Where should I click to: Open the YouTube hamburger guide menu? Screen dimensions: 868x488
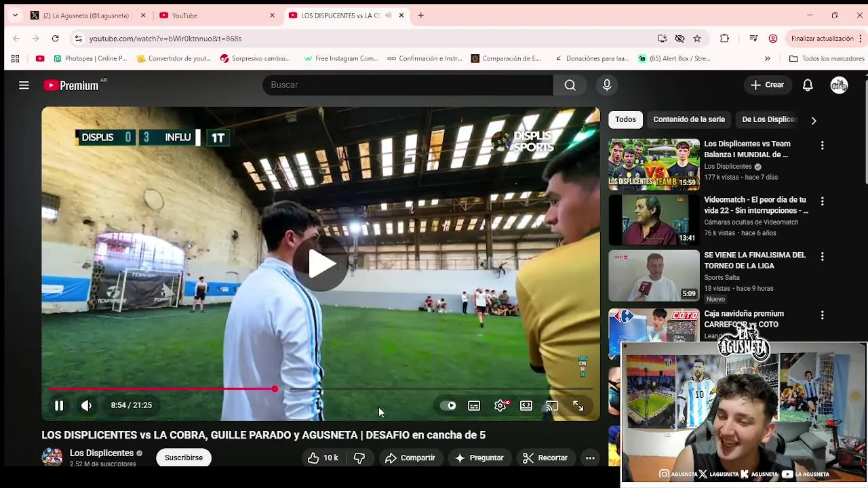click(x=24, y=85)
